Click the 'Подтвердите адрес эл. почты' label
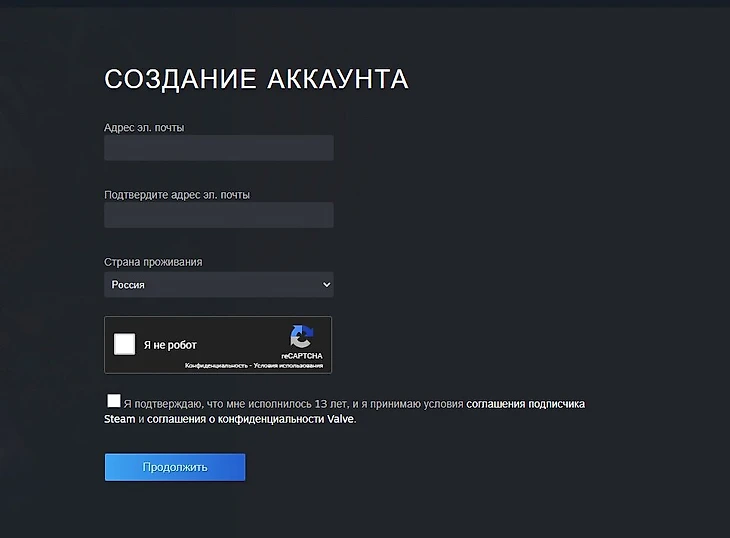 tap(177, 195)
